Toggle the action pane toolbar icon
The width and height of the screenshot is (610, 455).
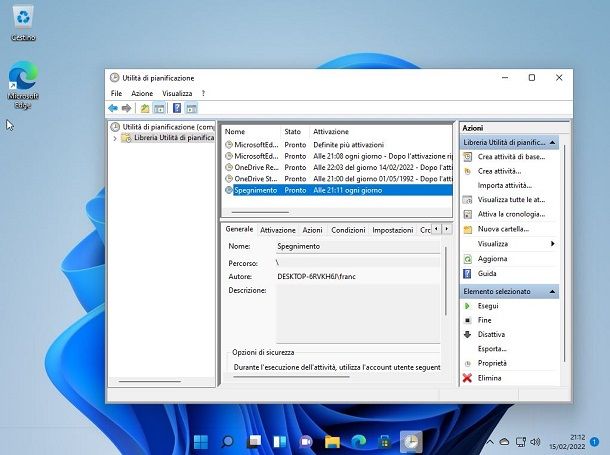point(191,108)
